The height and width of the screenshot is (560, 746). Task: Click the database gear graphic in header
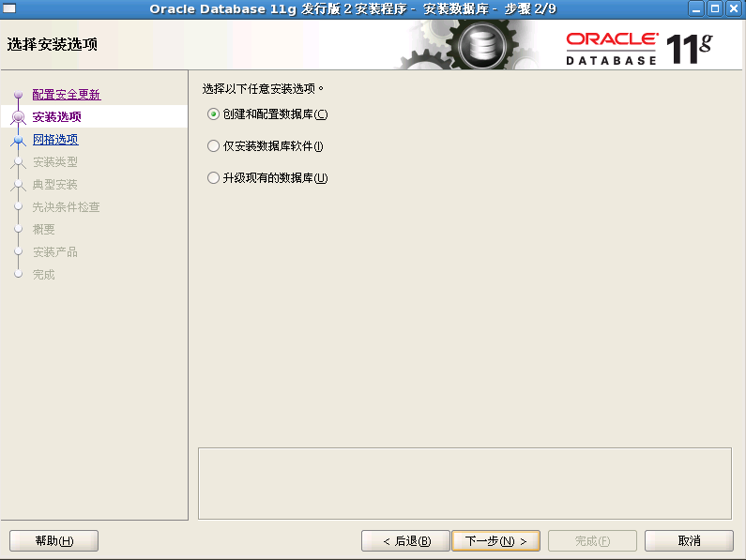click(x=481, y=46)
